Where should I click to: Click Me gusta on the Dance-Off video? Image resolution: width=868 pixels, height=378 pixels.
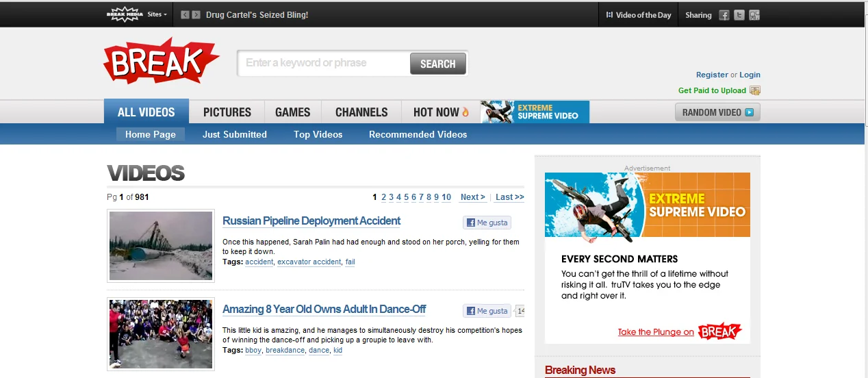coord(487,311)
